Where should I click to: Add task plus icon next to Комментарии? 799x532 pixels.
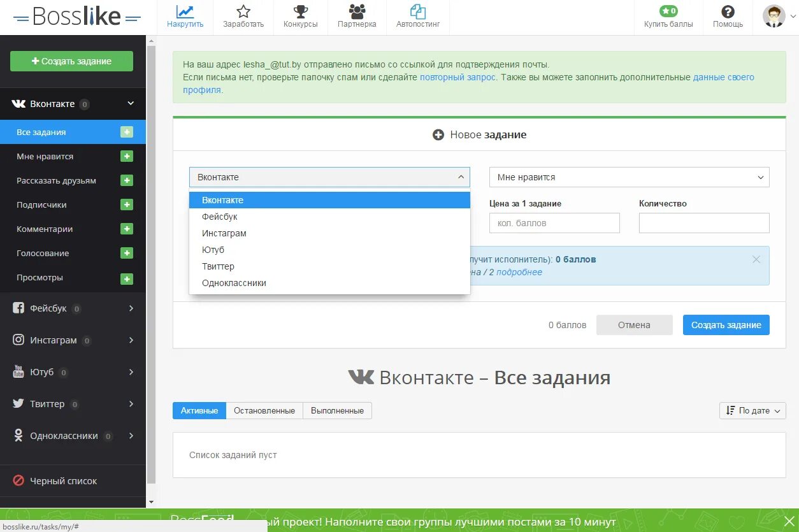(x=127, y=229)
